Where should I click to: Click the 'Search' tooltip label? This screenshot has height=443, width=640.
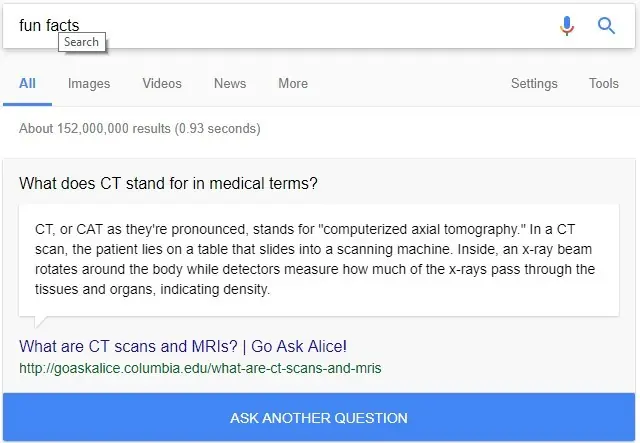point(82,42)
